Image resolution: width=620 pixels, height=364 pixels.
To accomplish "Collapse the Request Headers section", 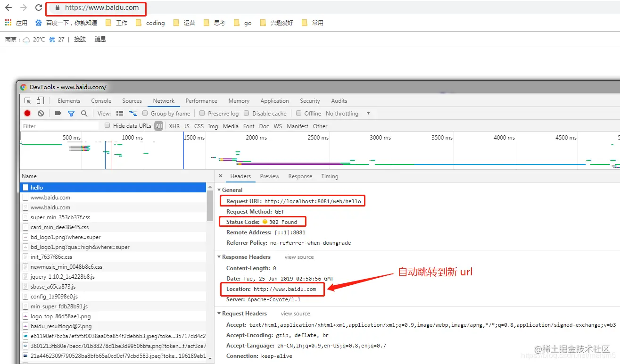I will [219, 314].
